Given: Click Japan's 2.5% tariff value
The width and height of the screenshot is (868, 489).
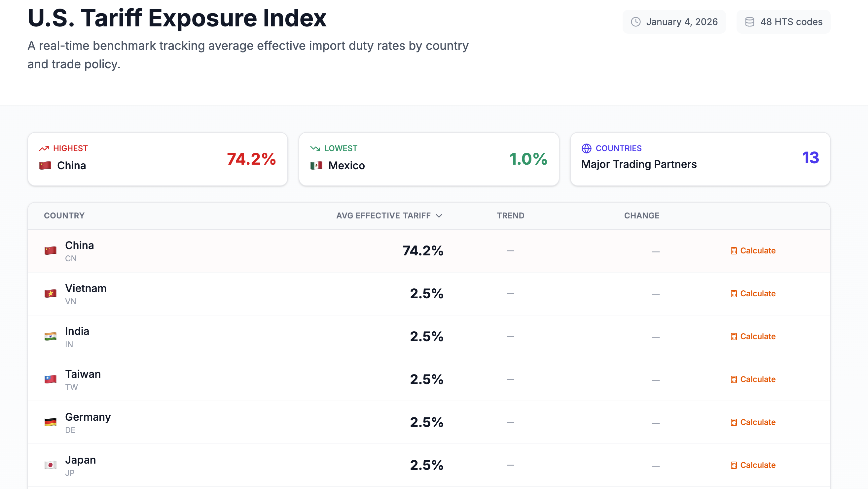Looking at the screenshot, I should [427, 465].
